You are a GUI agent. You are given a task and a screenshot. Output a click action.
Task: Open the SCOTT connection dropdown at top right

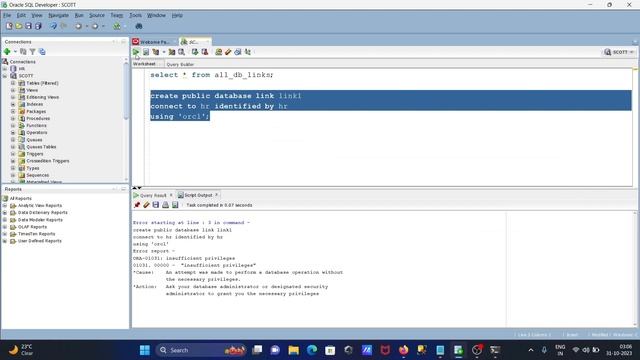(x=619, y=52)
